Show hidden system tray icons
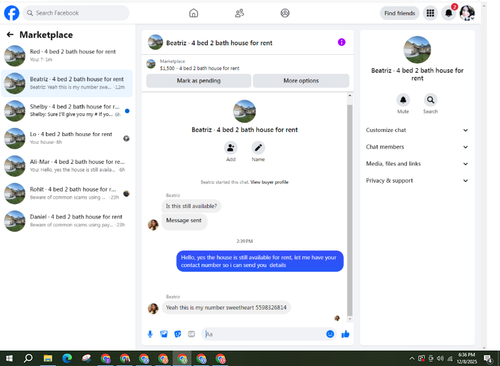 [x=412, y=359]
